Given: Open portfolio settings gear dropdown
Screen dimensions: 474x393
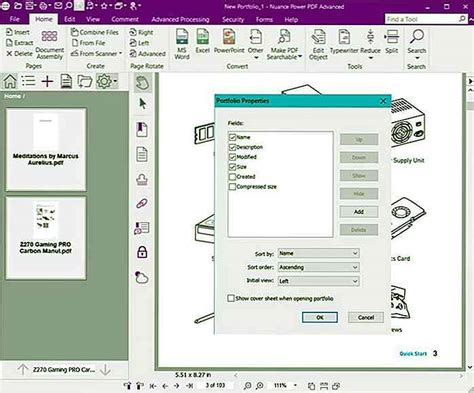Looking at the screenshot, I should pyautogui.click(x=115, y=81).
